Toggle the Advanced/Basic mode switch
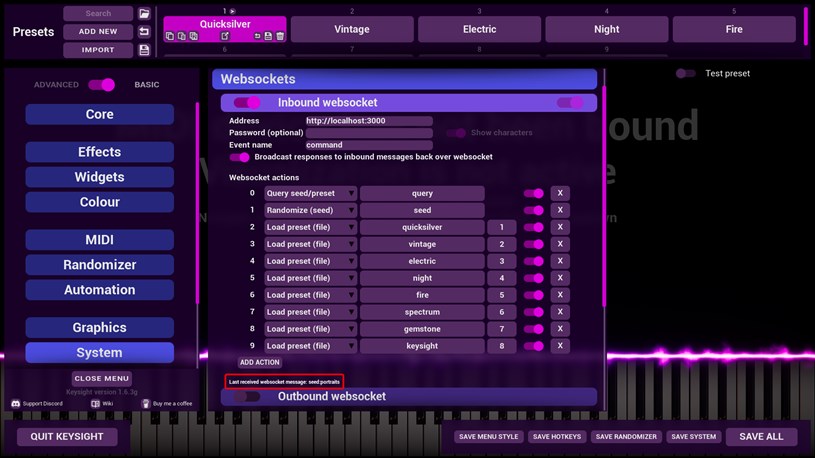 pyautogui.click(x=101, y=85)
